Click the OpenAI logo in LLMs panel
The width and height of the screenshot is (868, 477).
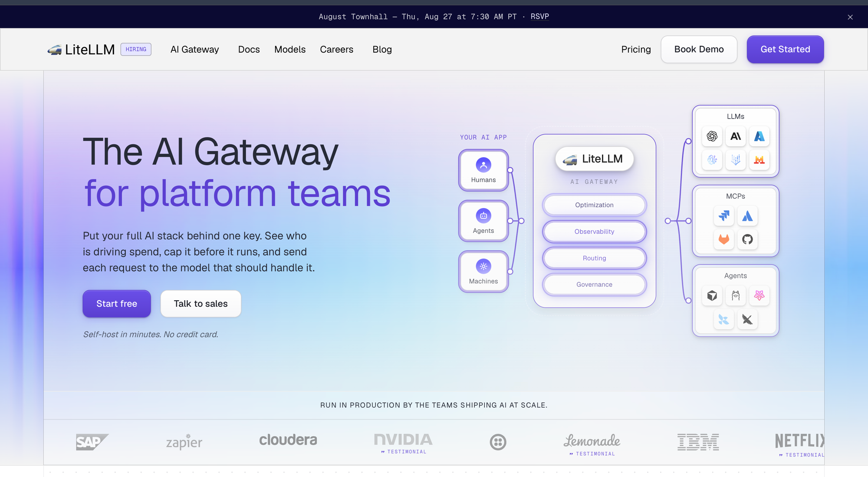click(712, 136)
